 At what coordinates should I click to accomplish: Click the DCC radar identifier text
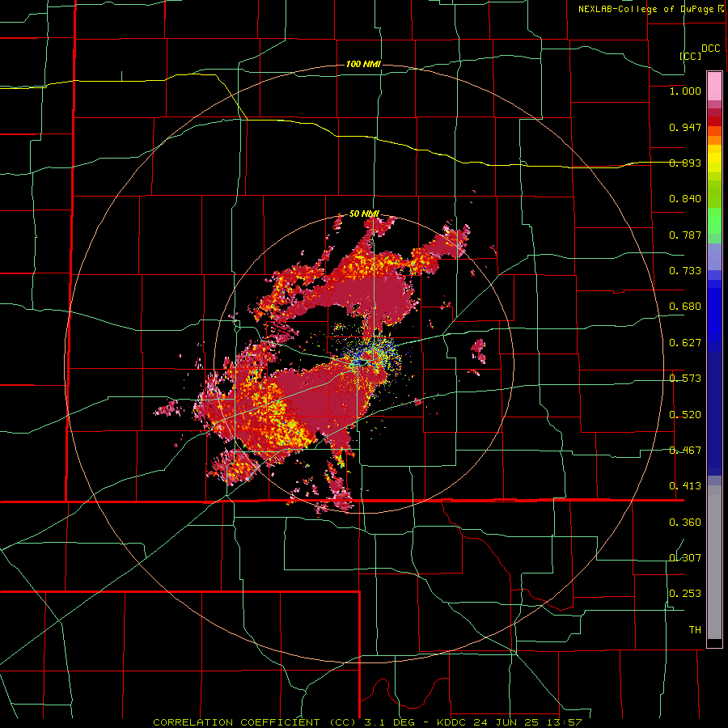(x=710, y=49)
